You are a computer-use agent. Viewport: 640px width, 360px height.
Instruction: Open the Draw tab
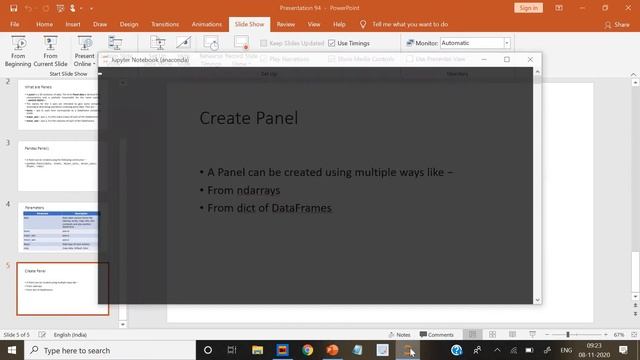100,24
